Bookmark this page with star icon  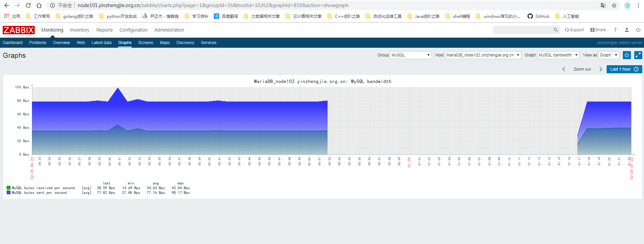(x=614, y=5)
